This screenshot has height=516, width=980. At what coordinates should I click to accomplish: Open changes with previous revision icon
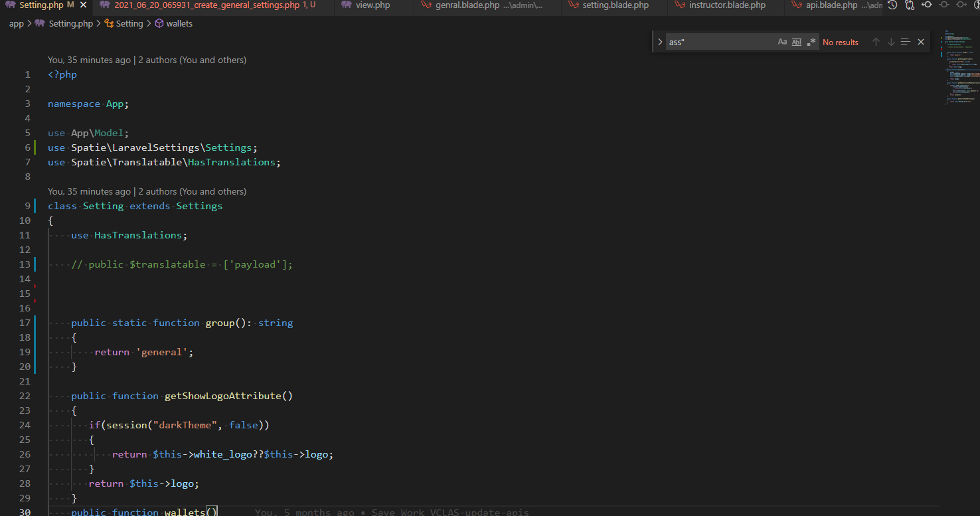pos(927,5)
